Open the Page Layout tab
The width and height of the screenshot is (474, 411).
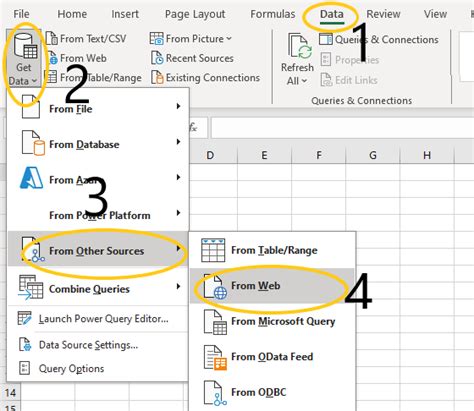pos(195,14)
